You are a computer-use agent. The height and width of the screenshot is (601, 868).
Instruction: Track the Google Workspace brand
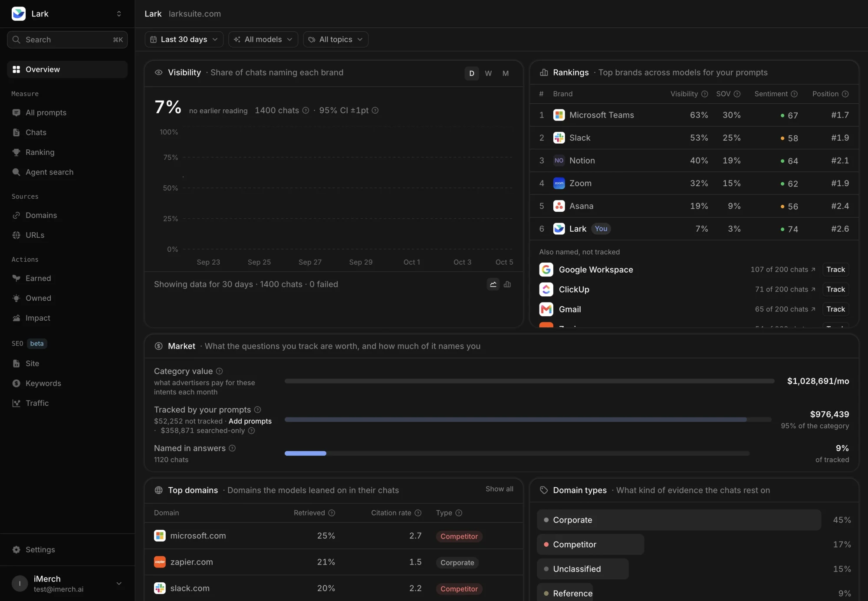835,269
